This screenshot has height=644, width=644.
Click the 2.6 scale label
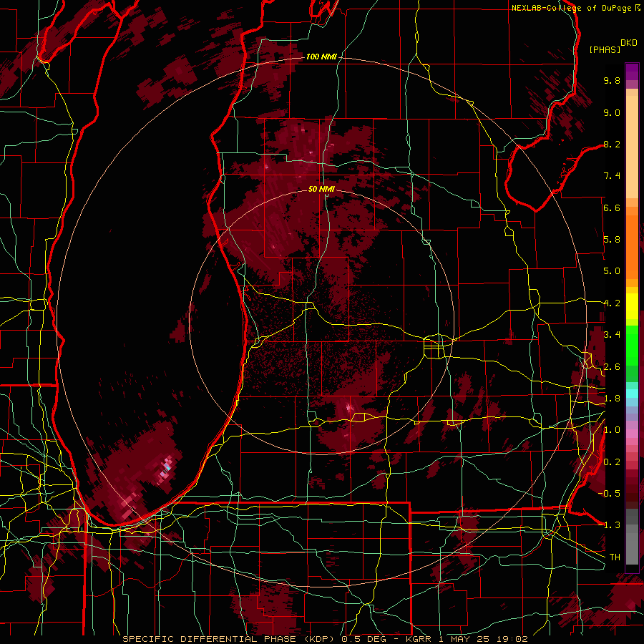pos(612,367)
